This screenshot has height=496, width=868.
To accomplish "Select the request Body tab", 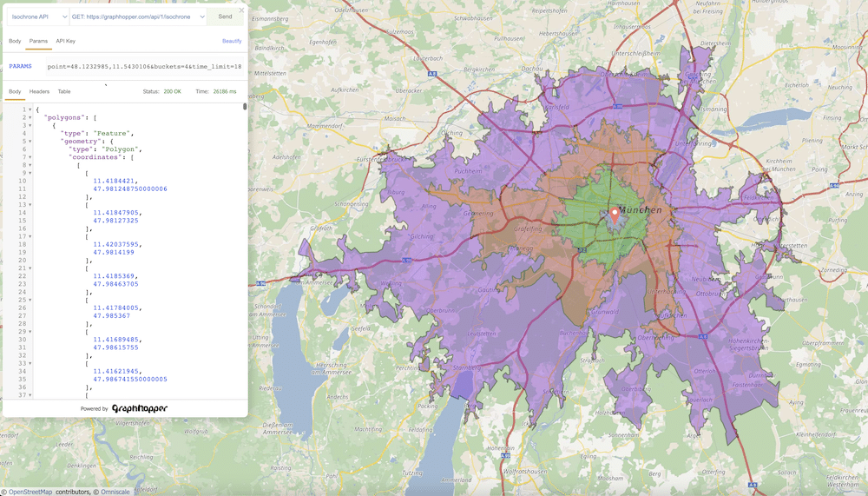I will 15,41.
